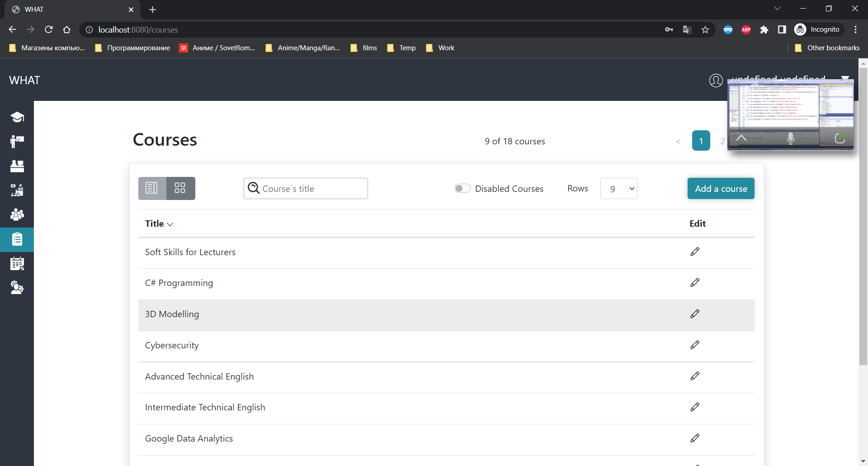The width and height of the screenshot is (868, 466).
Task: Open the Rows count dropdown
Action: pyautogui.click(x=618, y=188)
